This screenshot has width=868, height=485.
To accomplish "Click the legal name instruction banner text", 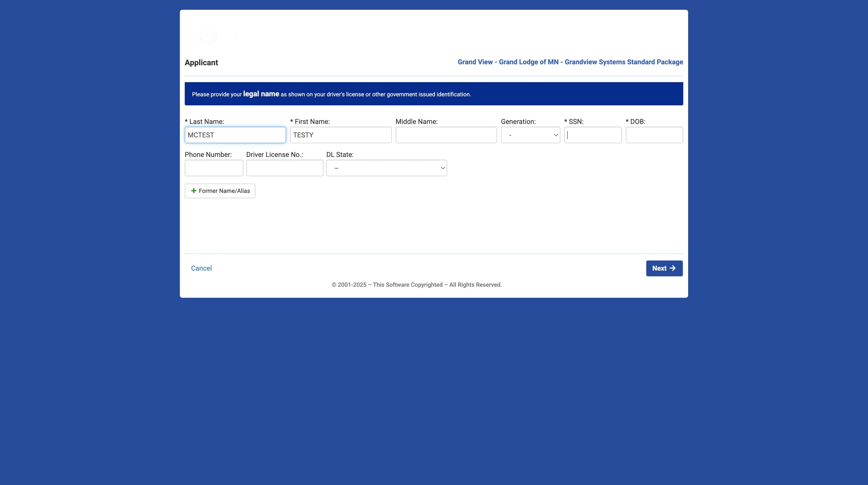I will coord(331,94).
